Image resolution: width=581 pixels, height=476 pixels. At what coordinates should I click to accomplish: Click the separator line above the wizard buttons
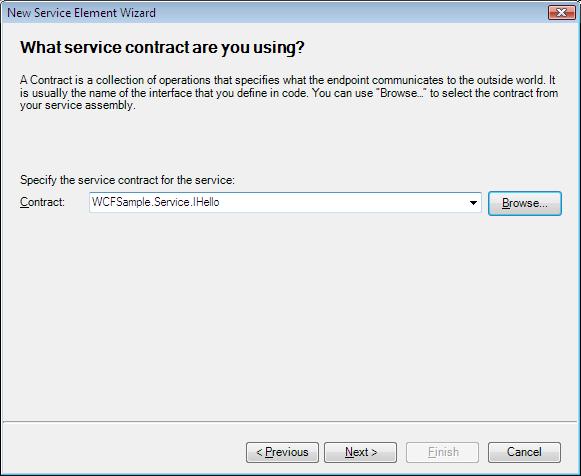(x=290, y=422)
